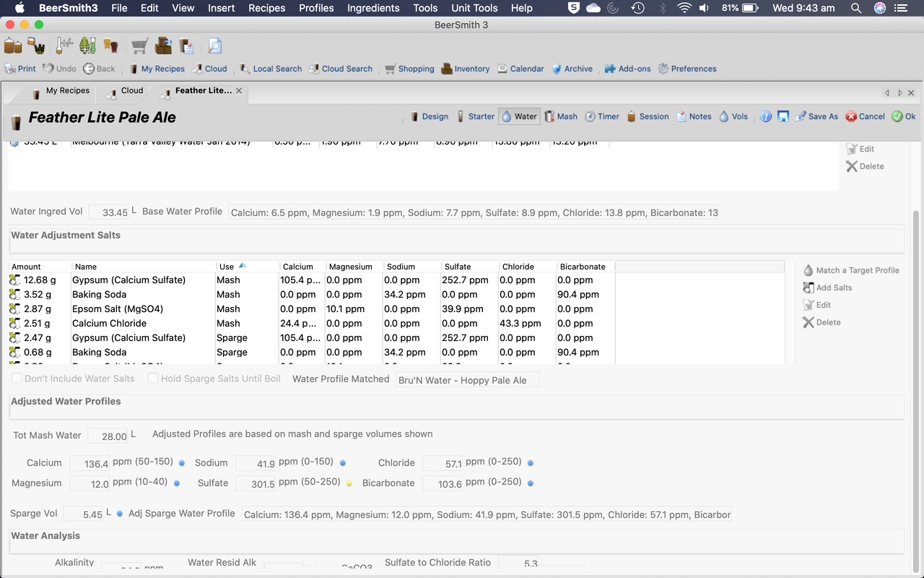Sort salts table by Use column

click(248, 267)
